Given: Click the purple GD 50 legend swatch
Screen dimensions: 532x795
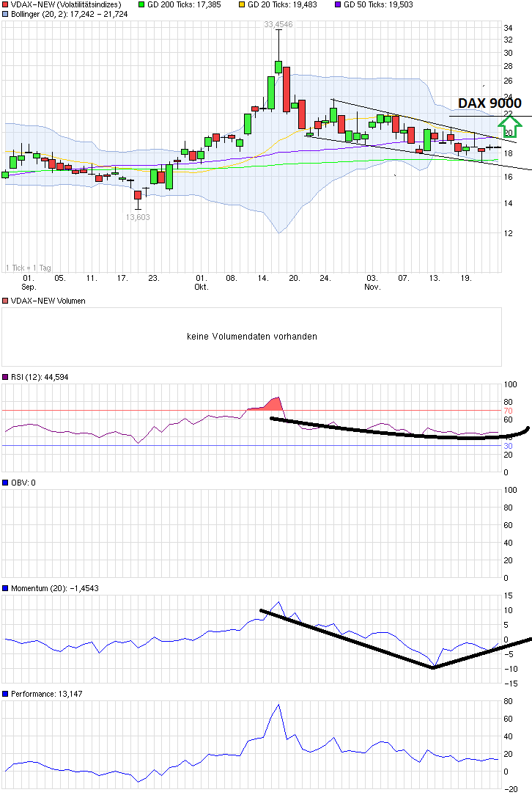Looking at the screenshot, I should click(338, 4).
